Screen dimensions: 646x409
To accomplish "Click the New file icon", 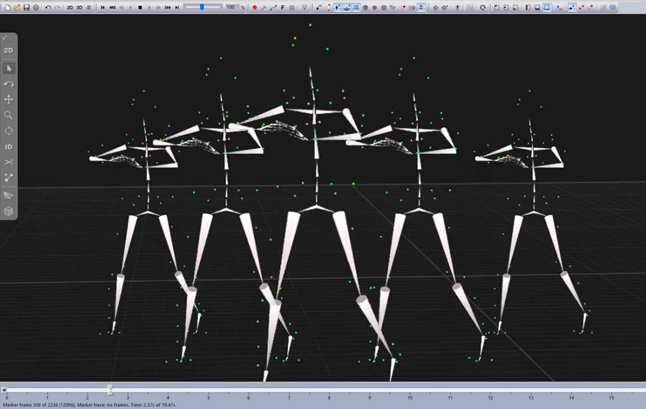I will click(7, 7).
